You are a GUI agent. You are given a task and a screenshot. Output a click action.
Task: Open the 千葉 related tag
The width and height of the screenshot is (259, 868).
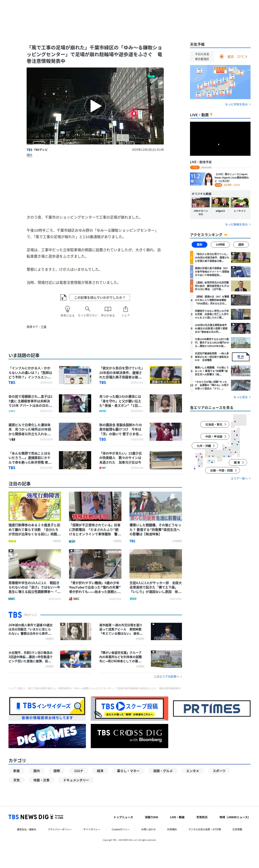point(44,327)
